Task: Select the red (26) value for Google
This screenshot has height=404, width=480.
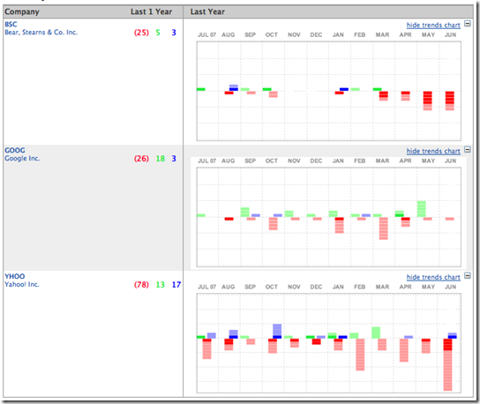Action: click(x=141, y=159)
